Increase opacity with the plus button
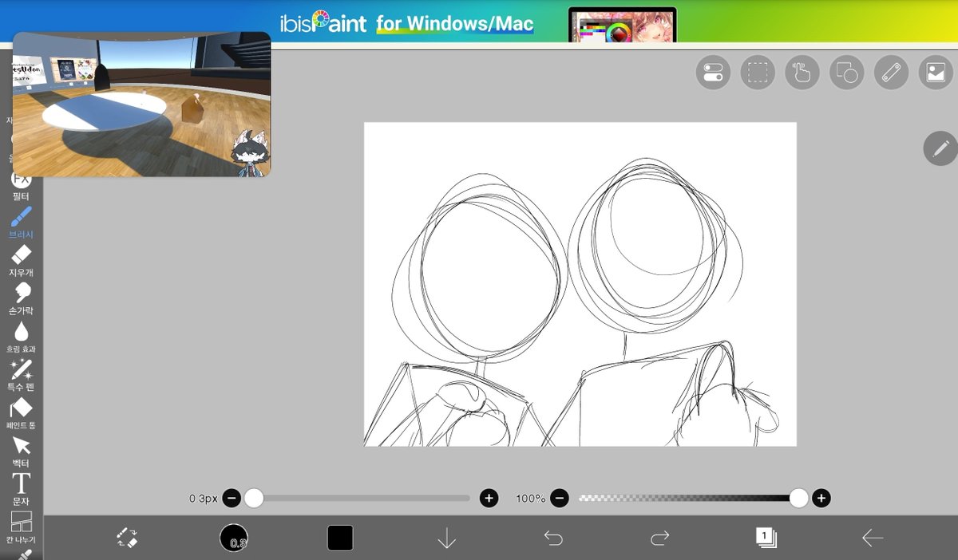 821,499
